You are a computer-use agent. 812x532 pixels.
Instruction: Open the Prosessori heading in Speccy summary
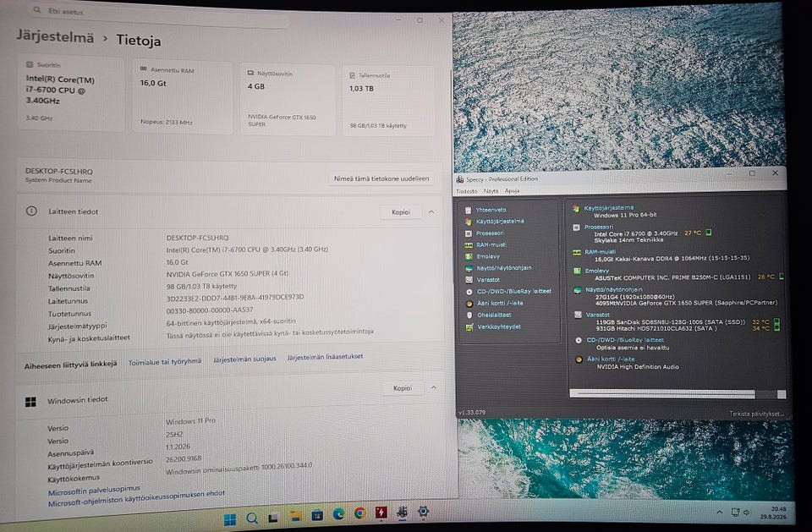tap(599, 227)
